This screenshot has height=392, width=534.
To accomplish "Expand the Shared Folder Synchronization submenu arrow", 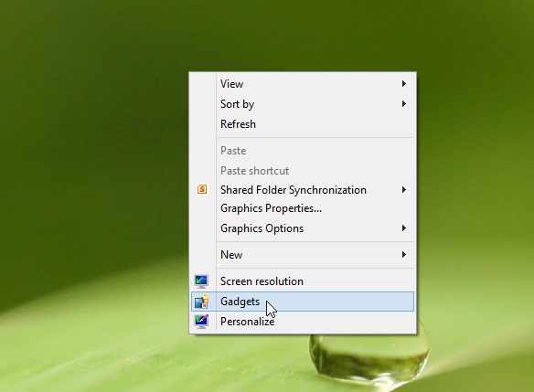I will (x=404, y=189).
